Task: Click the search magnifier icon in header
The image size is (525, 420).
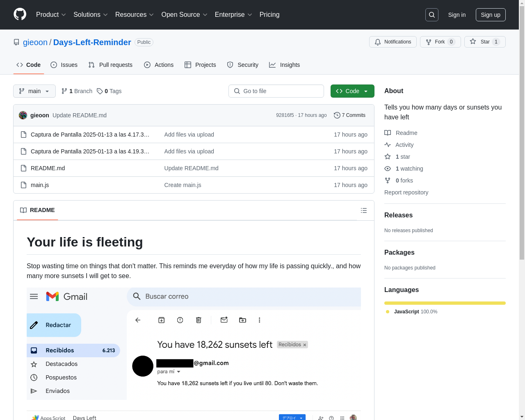Action: [432, 15]
